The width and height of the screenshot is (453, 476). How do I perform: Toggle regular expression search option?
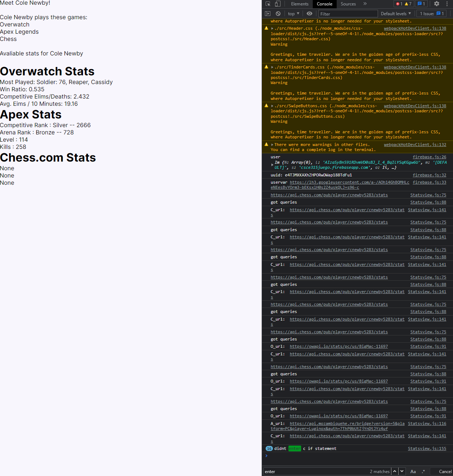point(423,472)
